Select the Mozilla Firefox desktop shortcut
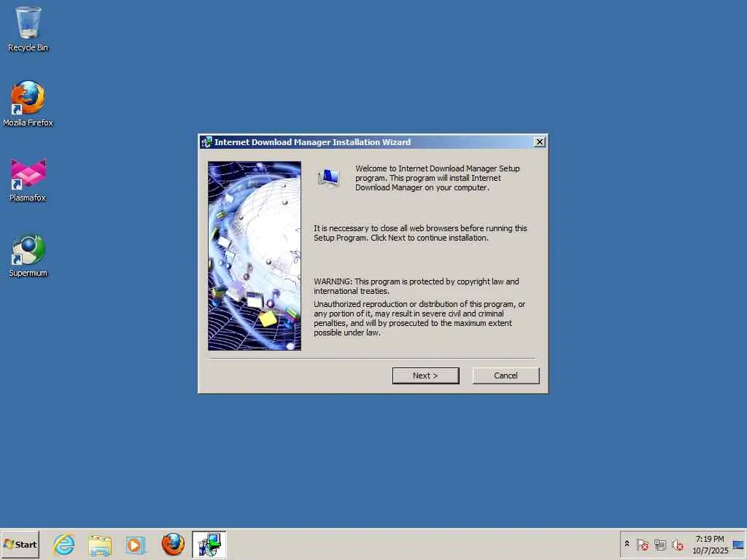 [x=28, y=104]
